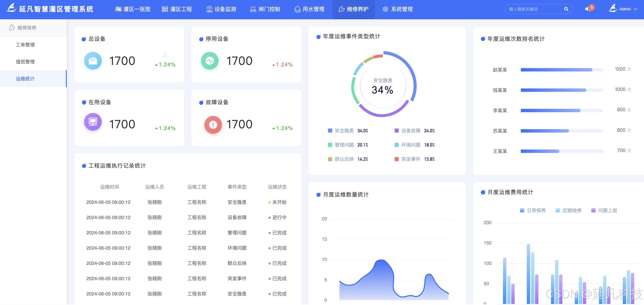Click the 1200 次 value for 赵某某
This screenshot has width=644, height=305.
pos(623,69)
